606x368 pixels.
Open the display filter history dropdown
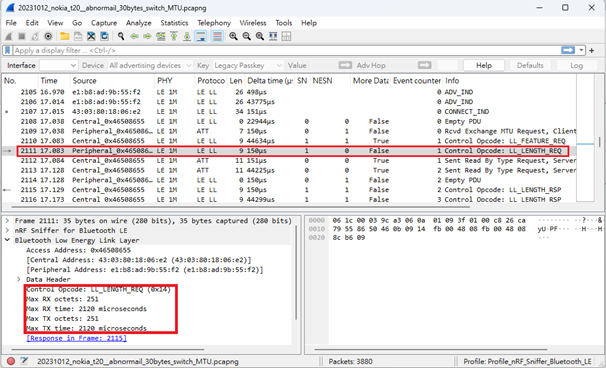pyautogui.click(x=581, y=50)
